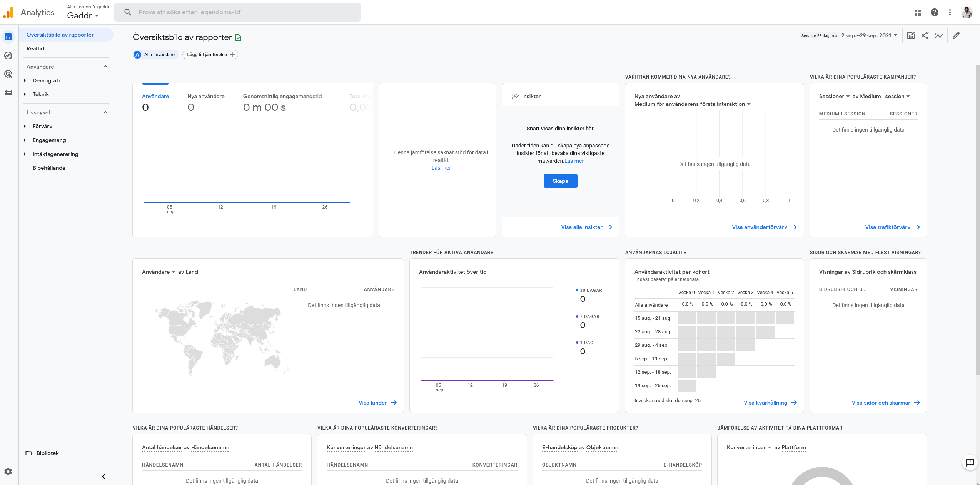Screen dimensions: 980x485
Task: Open the Configure list icon in rail
Action: (8, 92)
